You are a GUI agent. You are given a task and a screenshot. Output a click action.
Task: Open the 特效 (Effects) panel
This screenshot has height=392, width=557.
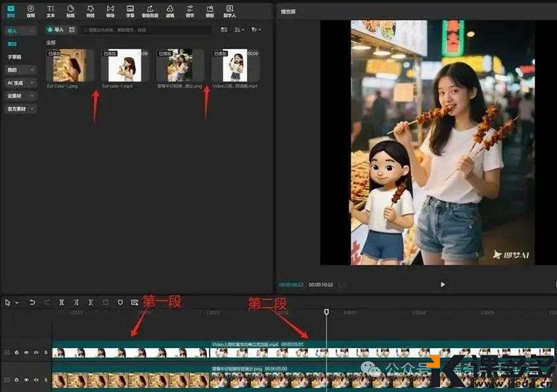coord(90,11)
